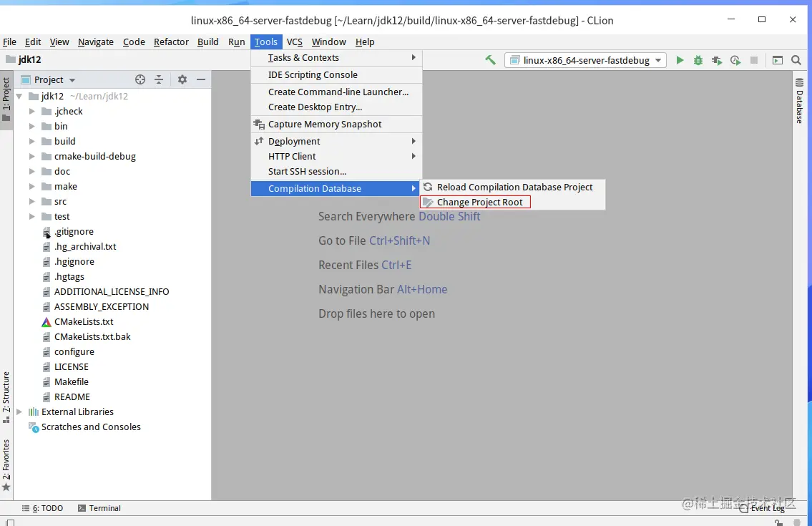The image size is (812, 526).
Task: Open Deployment submenu
Action: (x=337, y=142)
